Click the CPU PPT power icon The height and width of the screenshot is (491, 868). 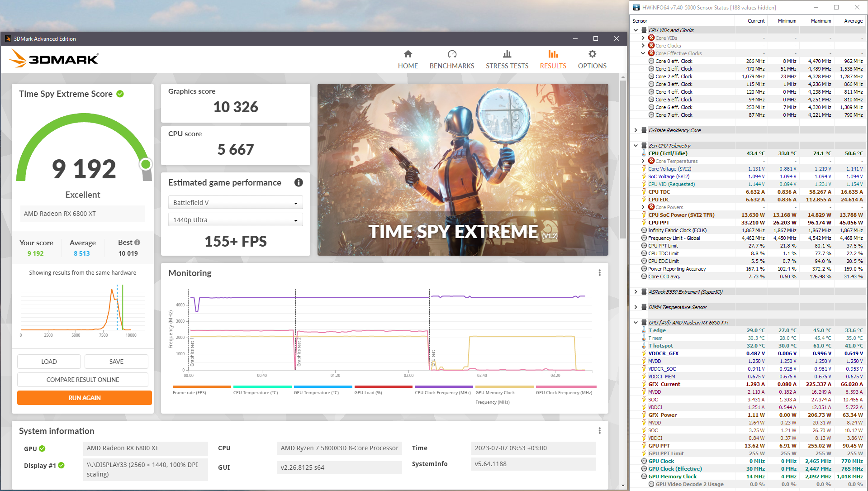644,223
